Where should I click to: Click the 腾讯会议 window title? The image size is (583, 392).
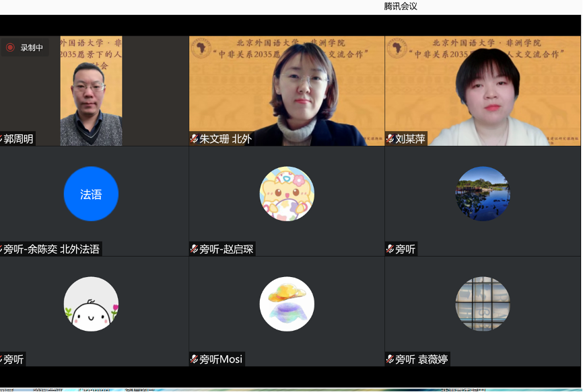click(x=401, y=6)
